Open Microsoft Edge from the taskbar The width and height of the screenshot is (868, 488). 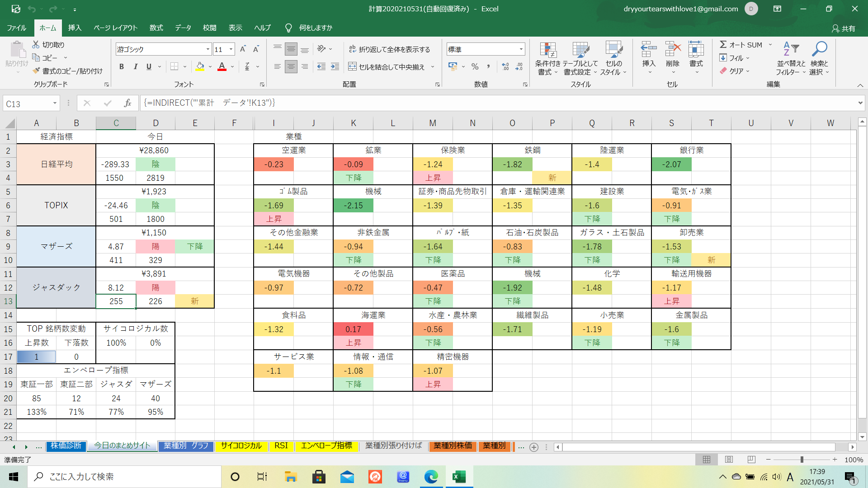pyautogui.click(x=431, y=477)
